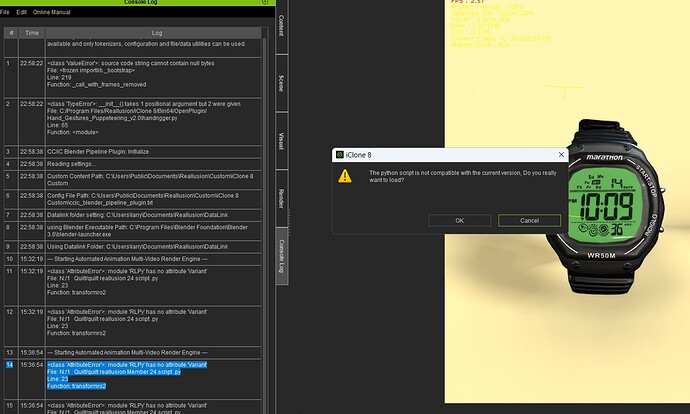690x414 pixels.
Task: Select the Datalink folder setting log row
Action: pos(133,215)
